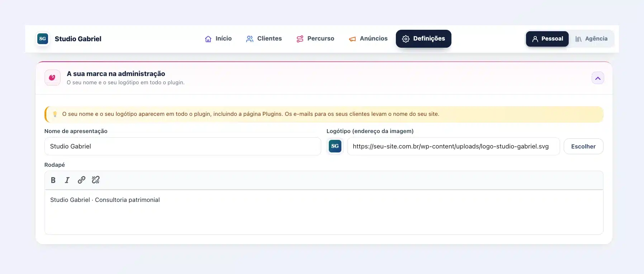
Task: Insert a link in the Rodapé editor
Action: (81, 180)
